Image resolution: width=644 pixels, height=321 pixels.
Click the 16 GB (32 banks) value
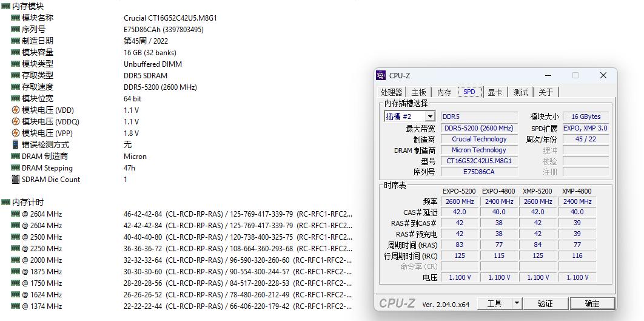(150, 53)
